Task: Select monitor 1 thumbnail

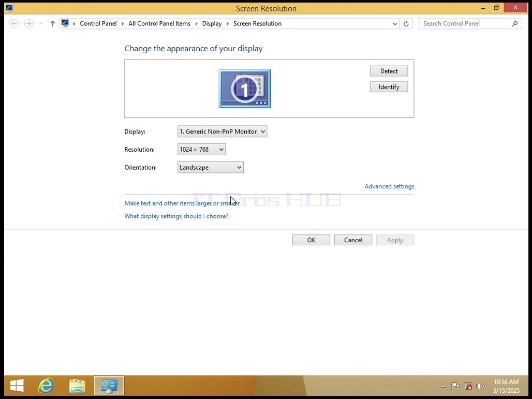Action: pyautogui.click(x=245, y=88)
